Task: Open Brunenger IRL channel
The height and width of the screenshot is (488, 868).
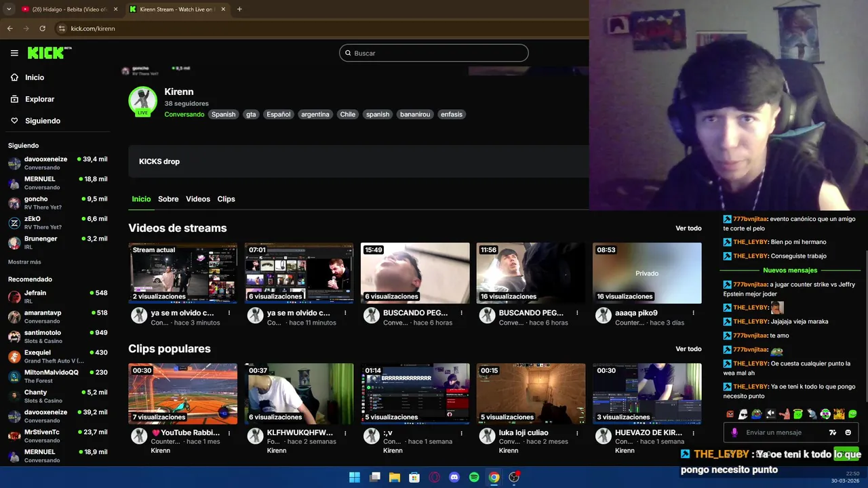Action: click(x=58, y=242)
